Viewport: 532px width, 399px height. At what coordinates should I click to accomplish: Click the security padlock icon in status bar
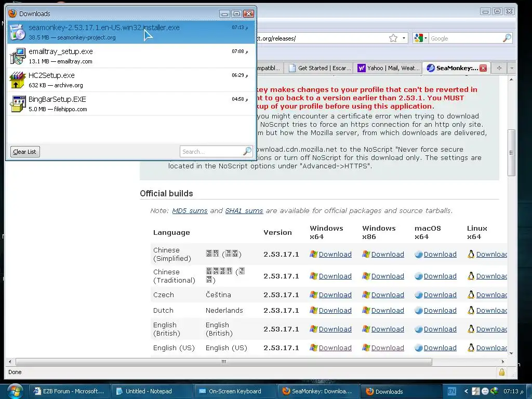502,372
